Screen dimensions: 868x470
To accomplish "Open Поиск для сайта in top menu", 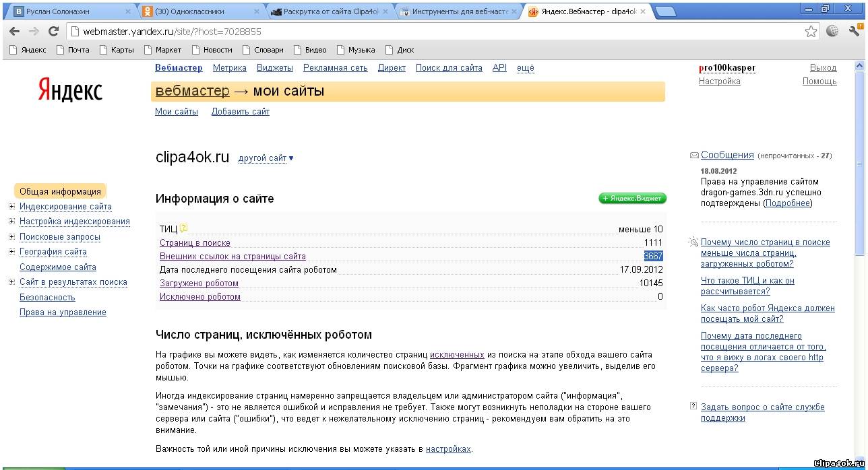I will coord(449,68).
